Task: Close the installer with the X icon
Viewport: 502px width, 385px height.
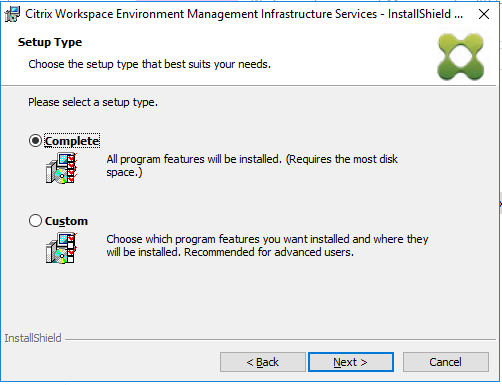Action: pyautogui.click(x=484, y=14)
